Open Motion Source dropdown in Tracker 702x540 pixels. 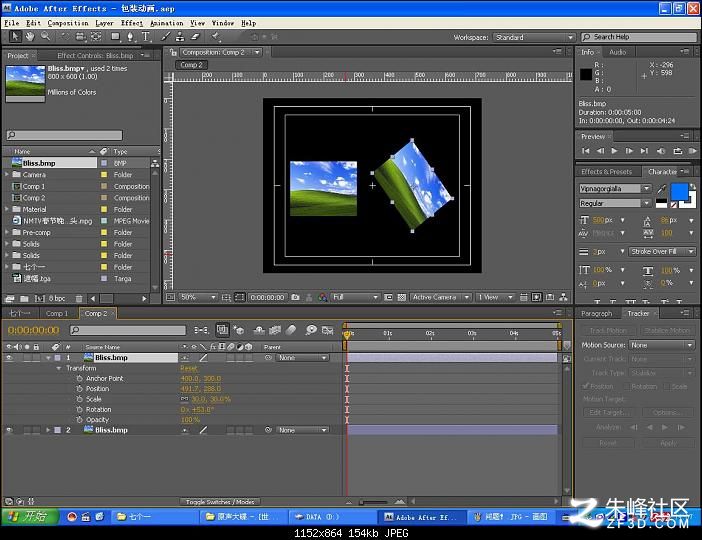pos(661,345)
